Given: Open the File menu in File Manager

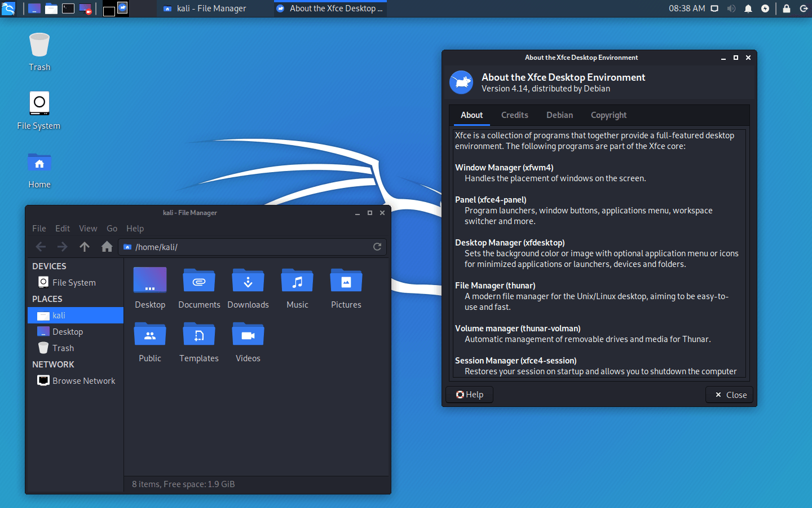Looking at the screenshot, I should [39, 229].
